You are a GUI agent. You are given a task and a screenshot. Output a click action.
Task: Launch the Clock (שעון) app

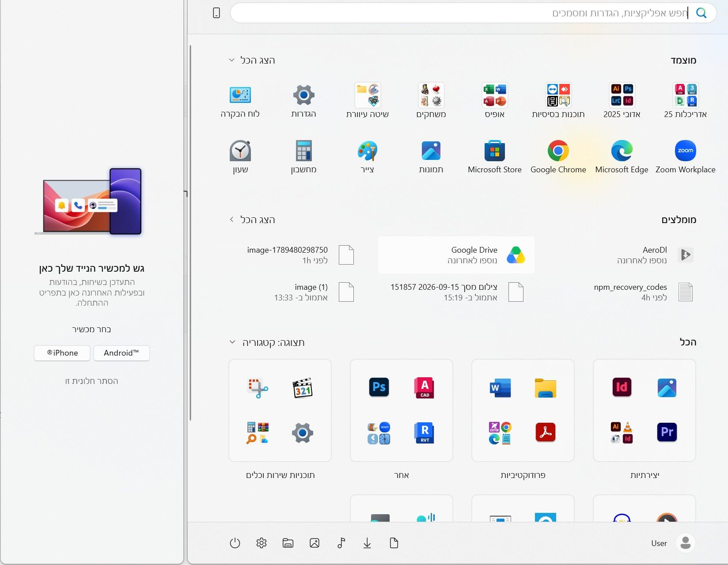[240, 157]
